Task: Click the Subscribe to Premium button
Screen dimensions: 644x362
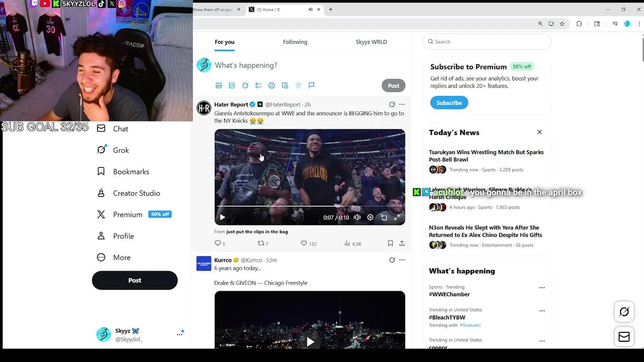Action: [449, 103]
